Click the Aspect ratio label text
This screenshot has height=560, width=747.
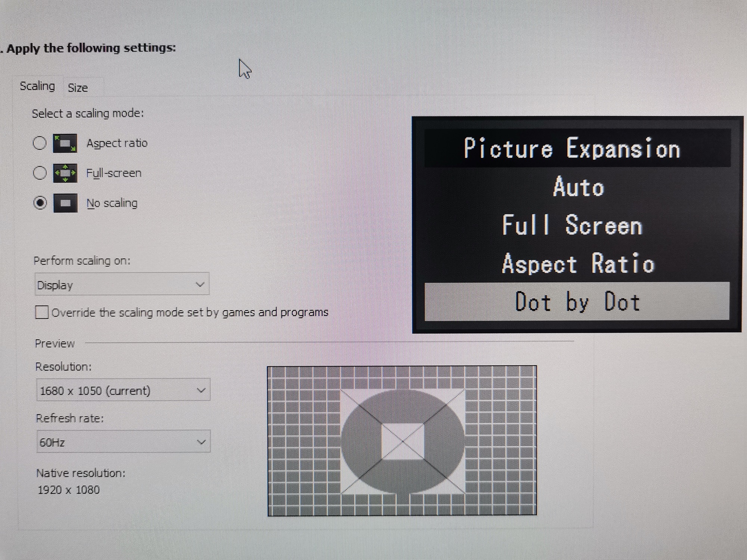(117, 143)
